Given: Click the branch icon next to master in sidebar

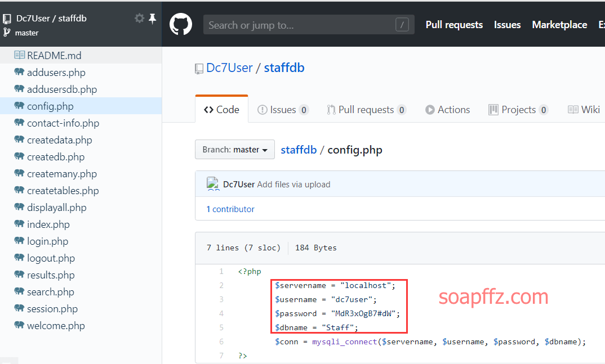Looking at the screenshot, I should pos(7,33).
